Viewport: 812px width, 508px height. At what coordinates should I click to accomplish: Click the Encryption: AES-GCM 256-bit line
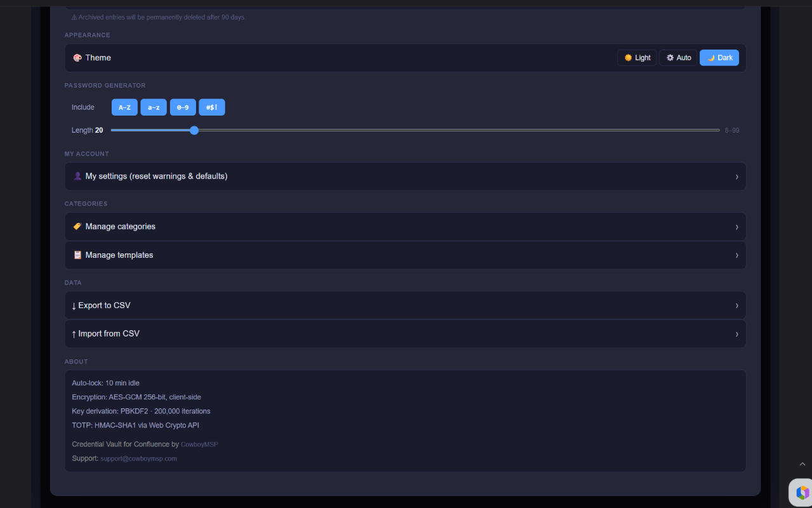pyautogui.click(x=136, y=397)
